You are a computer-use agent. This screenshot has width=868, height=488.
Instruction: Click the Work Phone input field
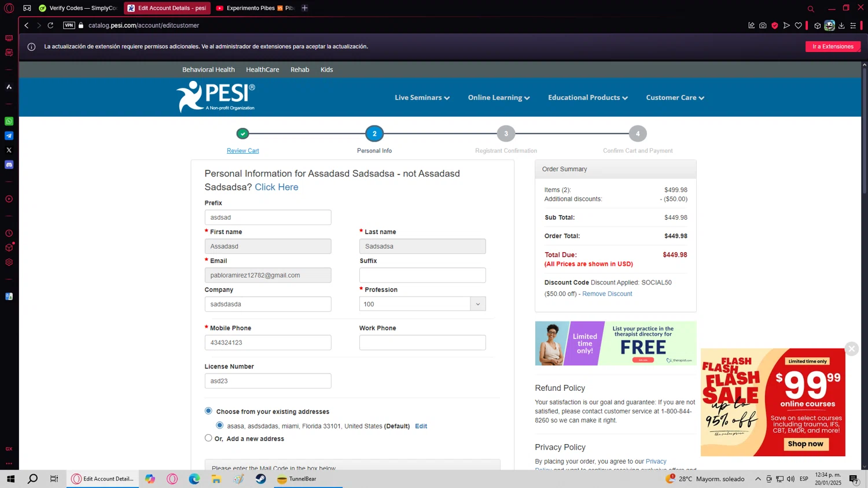[x=422, y=343]
